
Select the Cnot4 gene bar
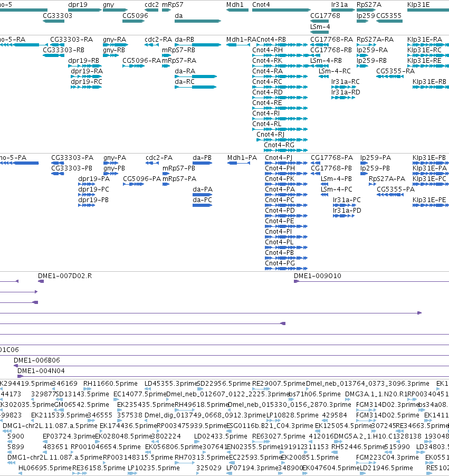pos(281,10)
